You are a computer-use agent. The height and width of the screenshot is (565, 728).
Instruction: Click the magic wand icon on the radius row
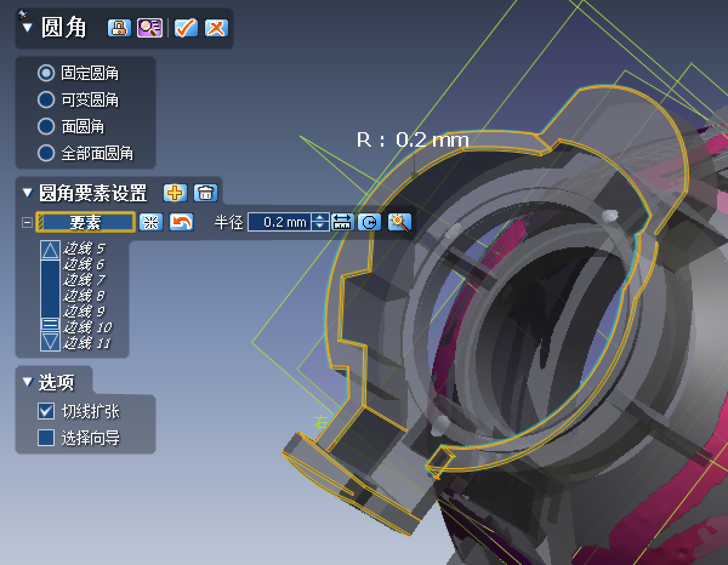(399, 222)
